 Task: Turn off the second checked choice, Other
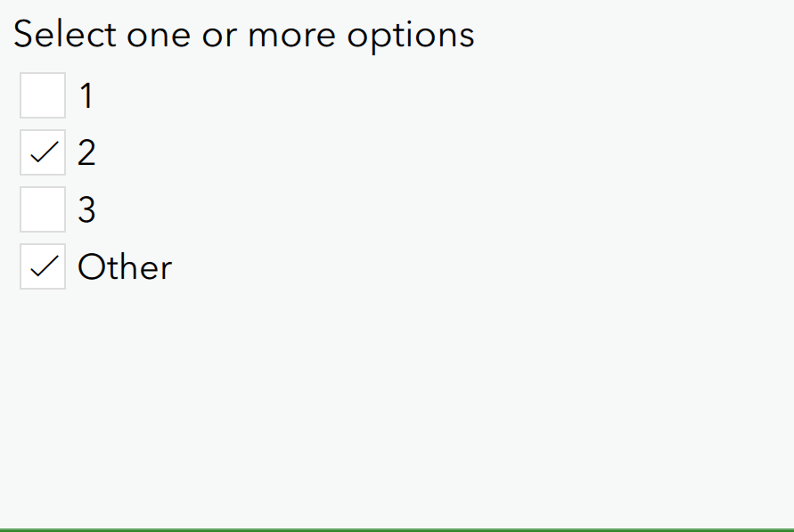tap(43, 266)
